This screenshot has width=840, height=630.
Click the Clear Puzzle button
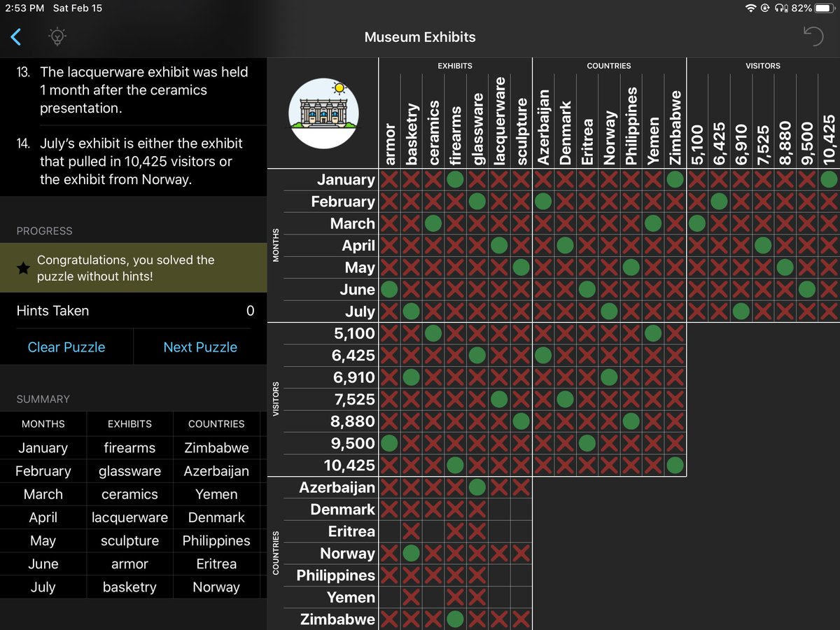click(66, 346)
